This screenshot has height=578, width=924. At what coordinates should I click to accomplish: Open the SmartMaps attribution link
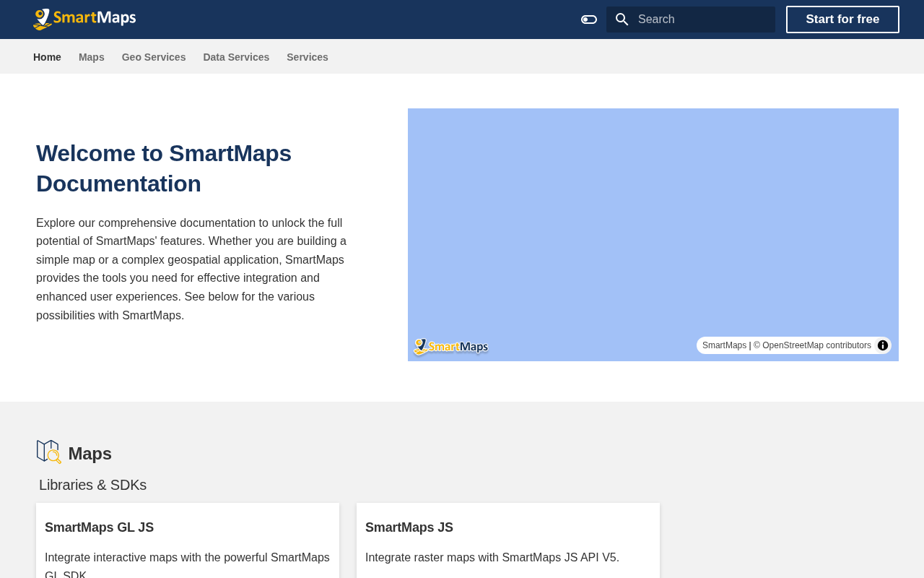724,345
